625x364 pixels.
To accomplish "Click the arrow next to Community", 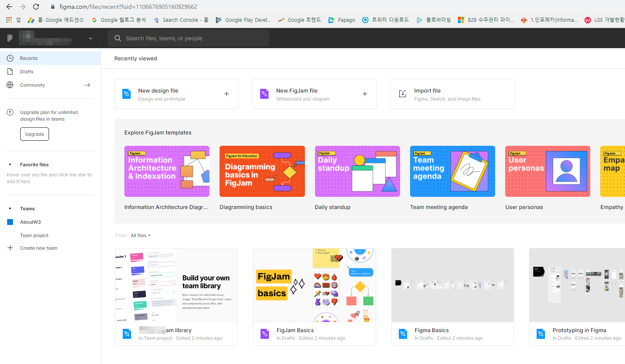I will pos(87,85).
